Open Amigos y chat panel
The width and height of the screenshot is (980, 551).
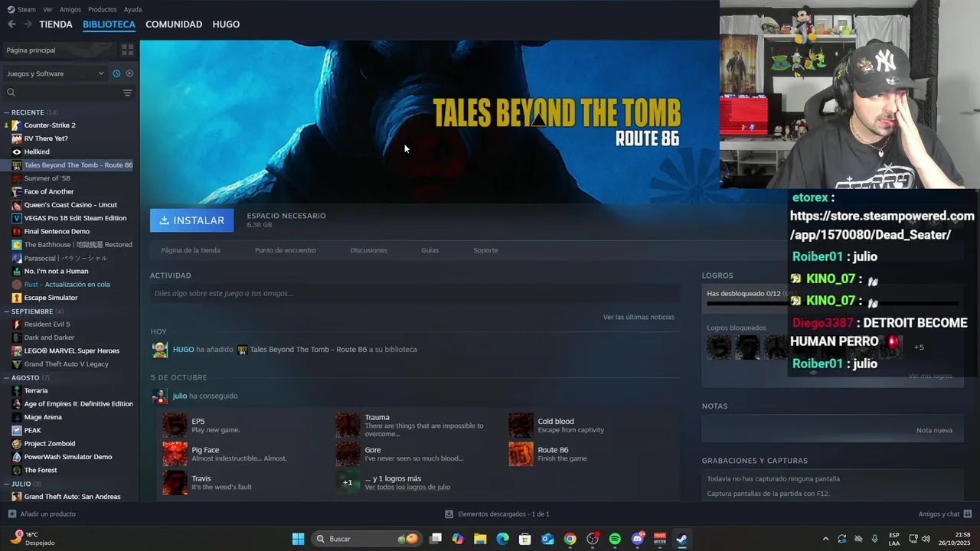click(x=945, y=514)
